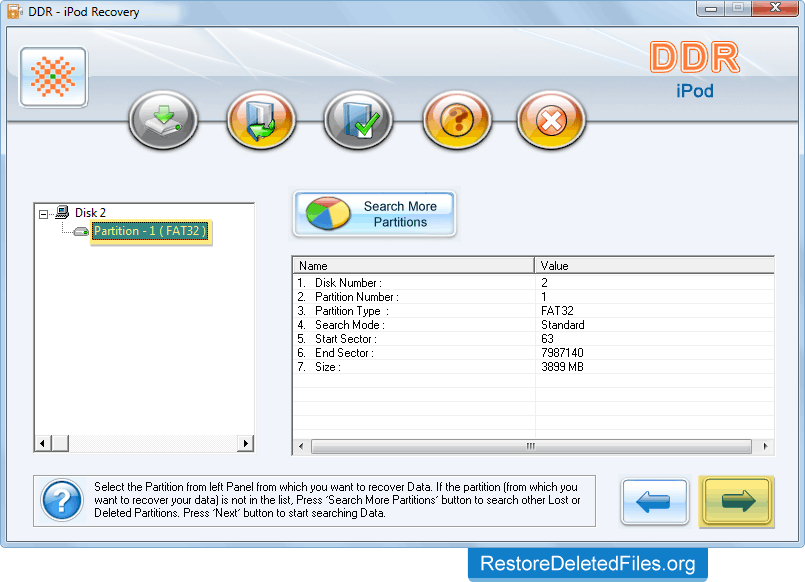
Task: Minimize the DDR iPod Recovery window
Action: [x=711, y=8]
